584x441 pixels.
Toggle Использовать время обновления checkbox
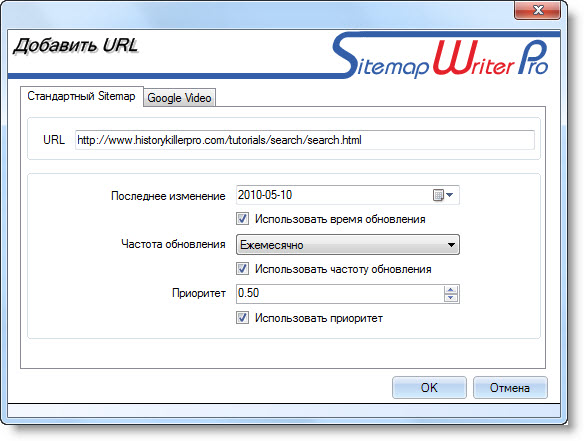[x=242, y=219]
